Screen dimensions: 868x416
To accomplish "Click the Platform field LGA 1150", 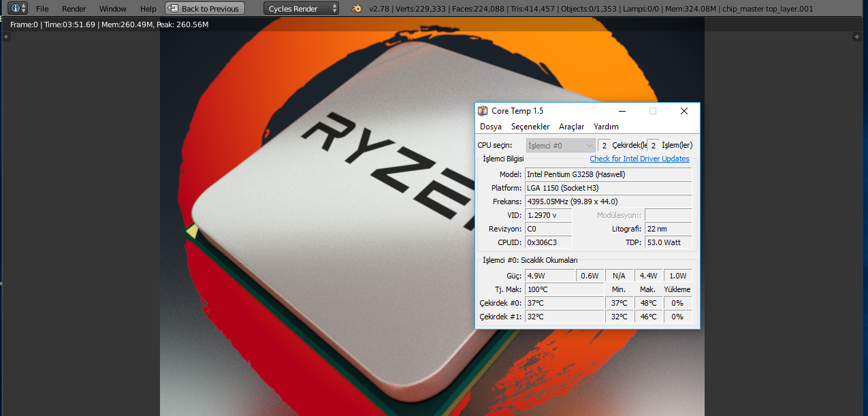I will (609, 188).
